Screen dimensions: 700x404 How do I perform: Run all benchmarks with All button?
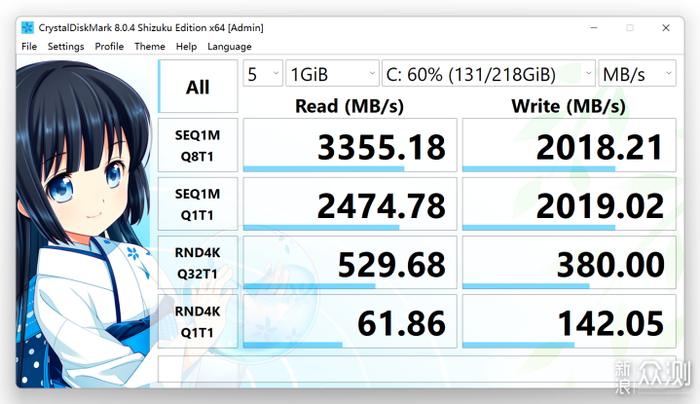click(198, 87)
